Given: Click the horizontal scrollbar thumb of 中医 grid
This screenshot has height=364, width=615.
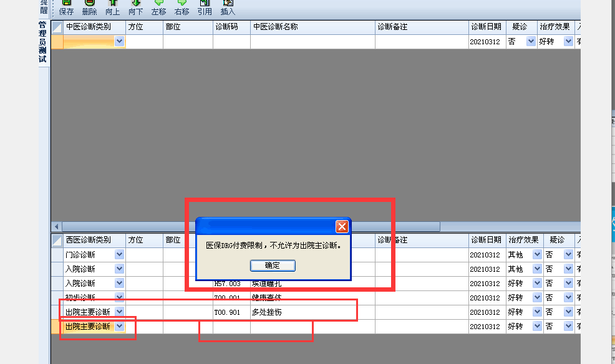Looking at the screenshot, I should [251, 226].
